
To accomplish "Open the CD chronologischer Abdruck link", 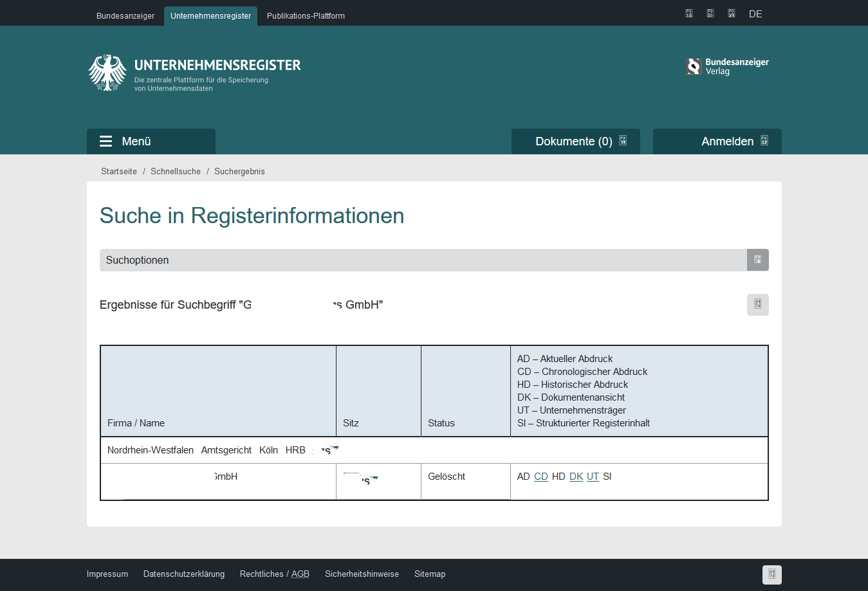I will click(541, 477).
